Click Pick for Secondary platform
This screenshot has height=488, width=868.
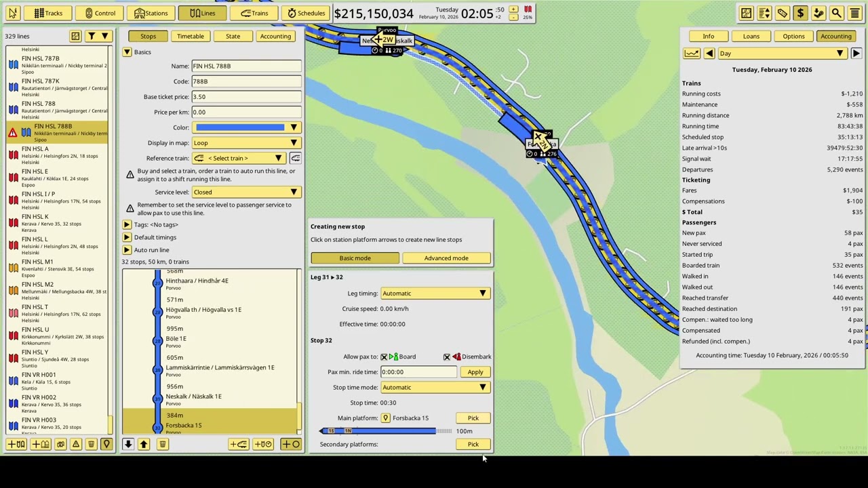point(473,445)
